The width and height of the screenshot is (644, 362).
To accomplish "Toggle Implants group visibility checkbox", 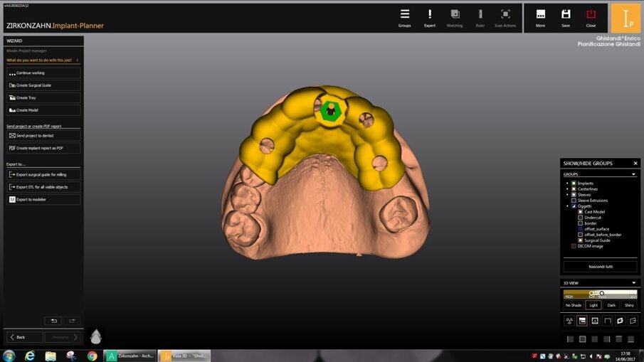I will pos(574,183).
